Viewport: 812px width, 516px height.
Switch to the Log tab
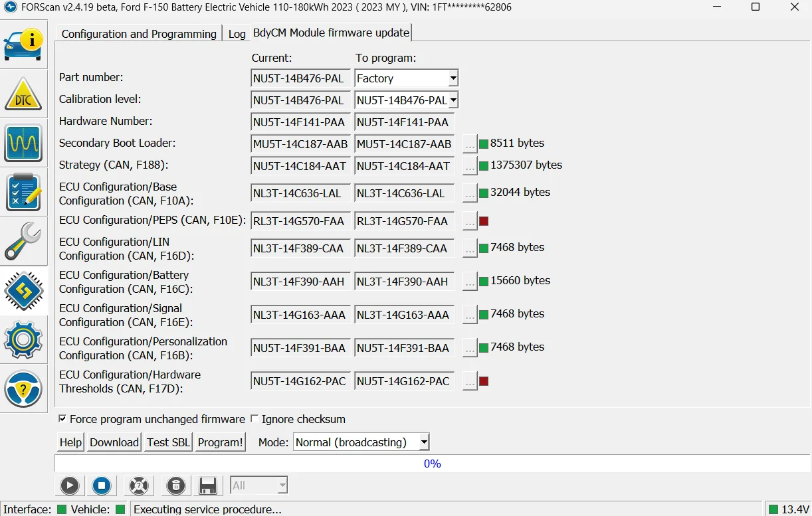(236, 33)
